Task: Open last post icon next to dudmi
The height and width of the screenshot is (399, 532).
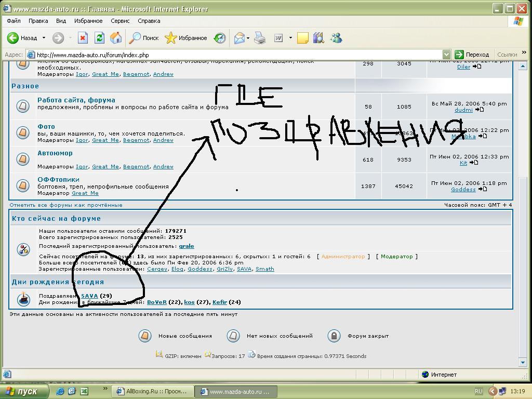Action: coord(480,110)
